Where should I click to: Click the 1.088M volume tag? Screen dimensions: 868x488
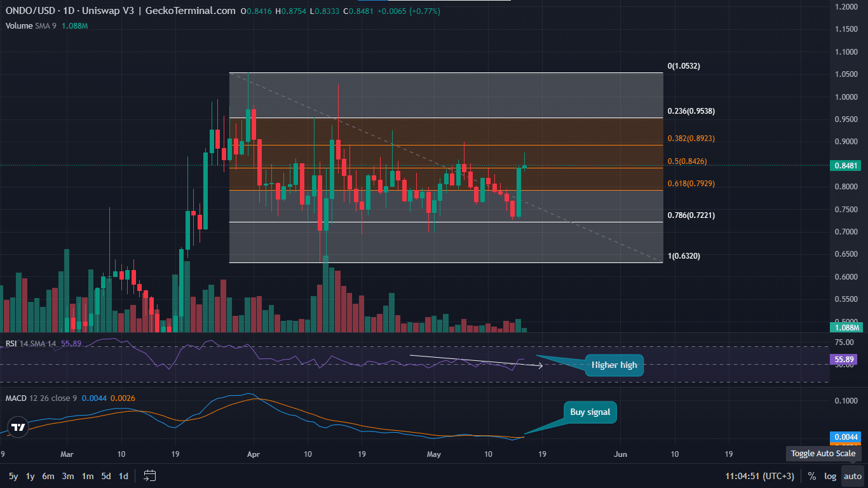[845, 327]
